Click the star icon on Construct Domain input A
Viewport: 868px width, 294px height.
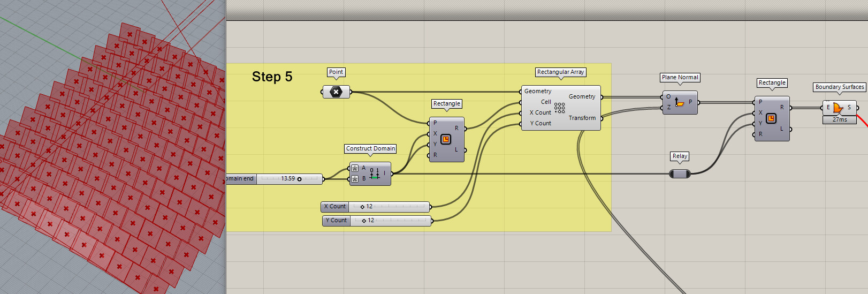(355, 168)
